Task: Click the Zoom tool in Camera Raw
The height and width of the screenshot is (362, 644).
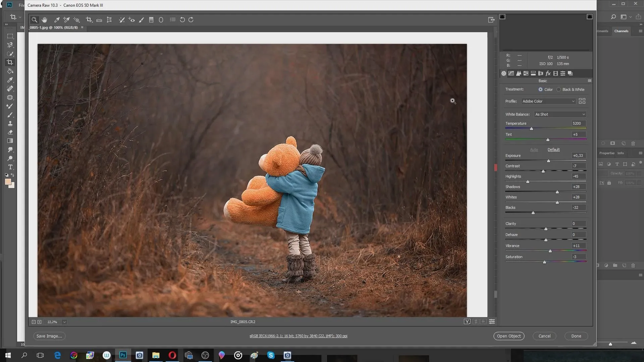Action: 34,19
